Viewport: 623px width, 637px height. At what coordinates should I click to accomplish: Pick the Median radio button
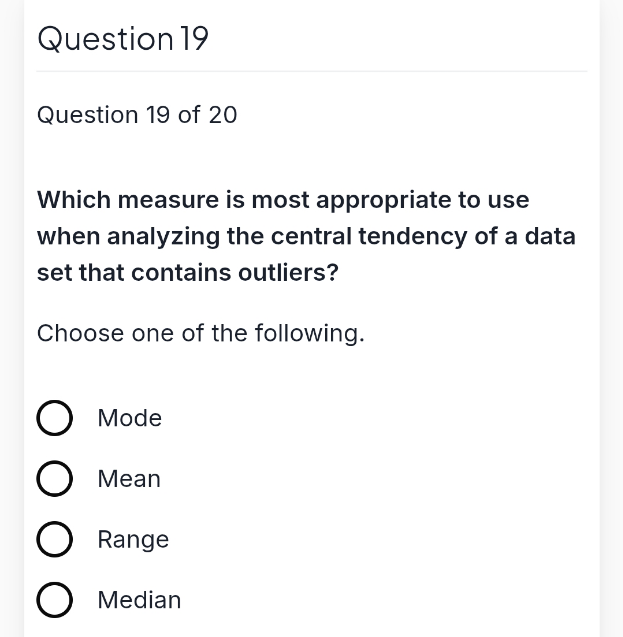(54, 600)
